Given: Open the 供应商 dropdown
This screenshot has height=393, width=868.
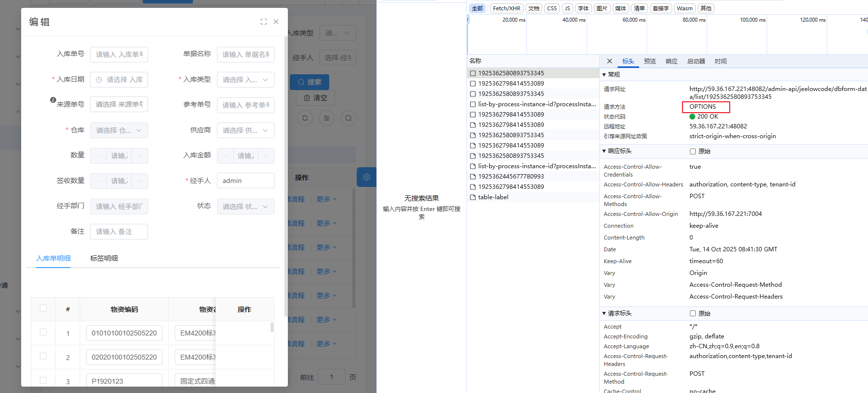Looking at the screenshot, I should [246, 130].
